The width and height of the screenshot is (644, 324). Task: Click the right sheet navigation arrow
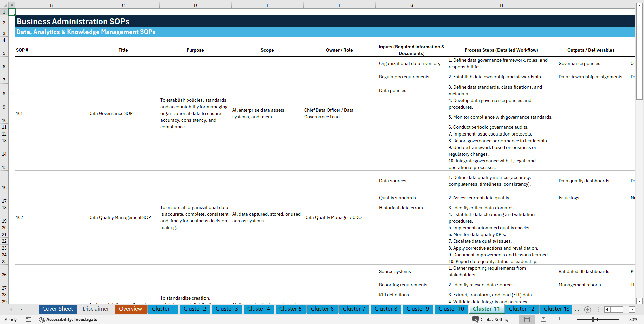point(21,309)
